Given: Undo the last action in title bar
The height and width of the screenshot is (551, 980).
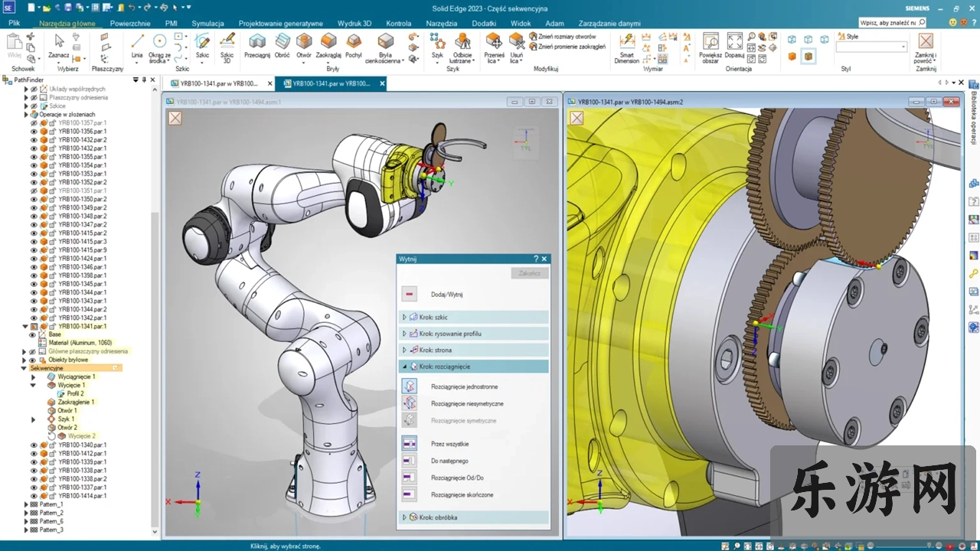Looking at the screenshot, I should tap(132, 7).
